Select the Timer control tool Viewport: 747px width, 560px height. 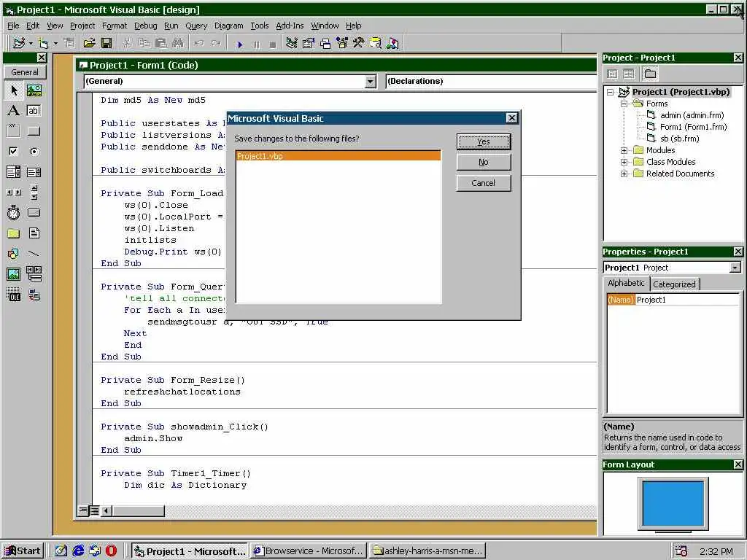(14, 213)
